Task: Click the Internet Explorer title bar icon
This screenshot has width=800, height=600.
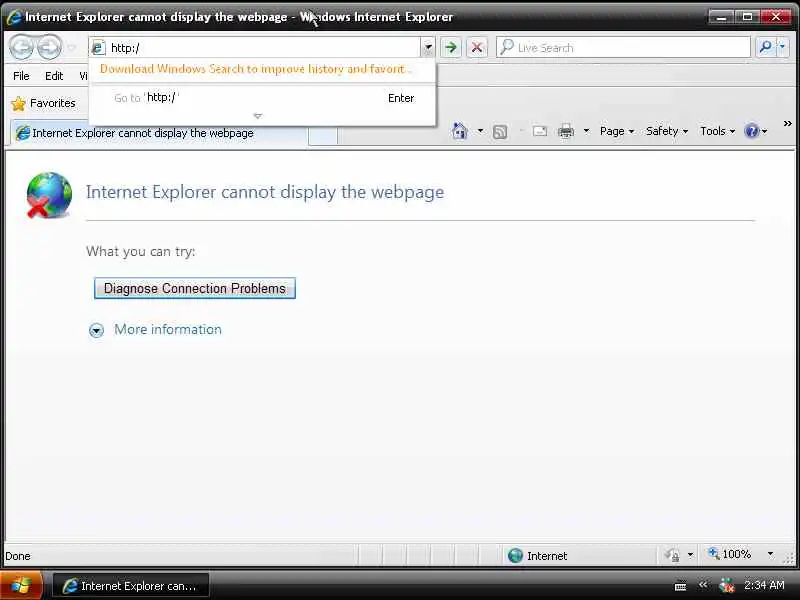Action: pos(14,17)
